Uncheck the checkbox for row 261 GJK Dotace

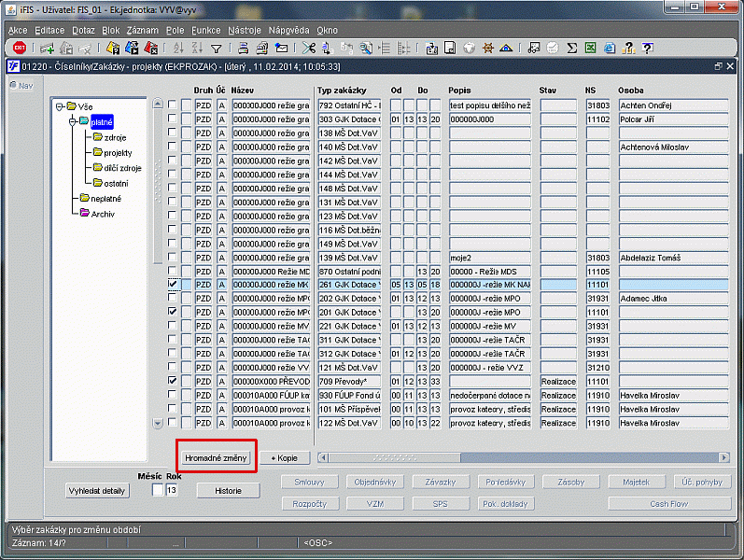(x=173, y=284)
